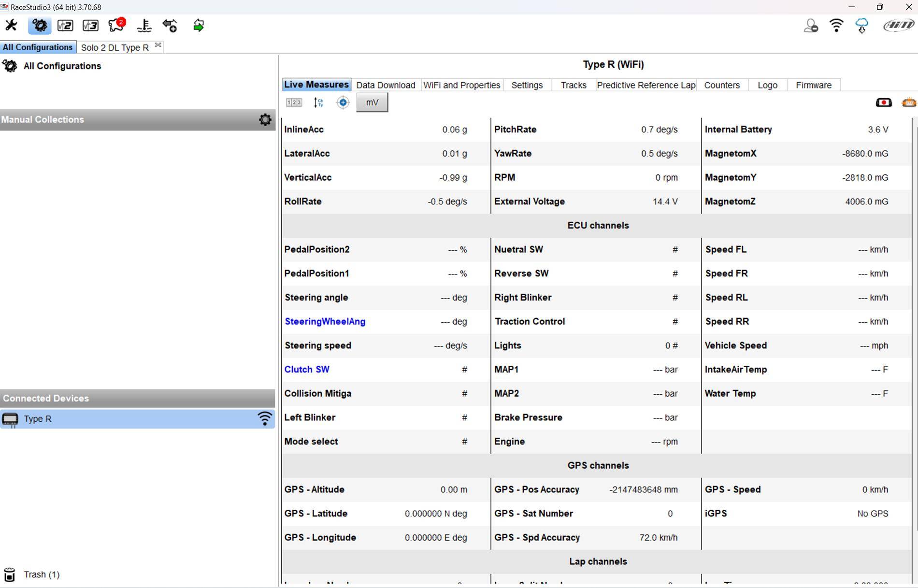Open the wrench Preferences icon
Viewport: 918px width, 588px height.
pyautogui.click(x=11, y=25)
